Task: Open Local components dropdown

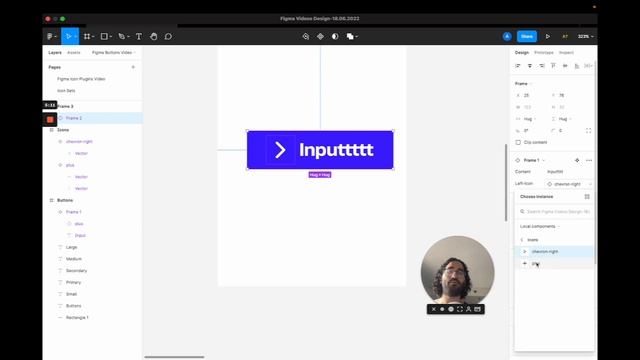Action: point(540,227)
